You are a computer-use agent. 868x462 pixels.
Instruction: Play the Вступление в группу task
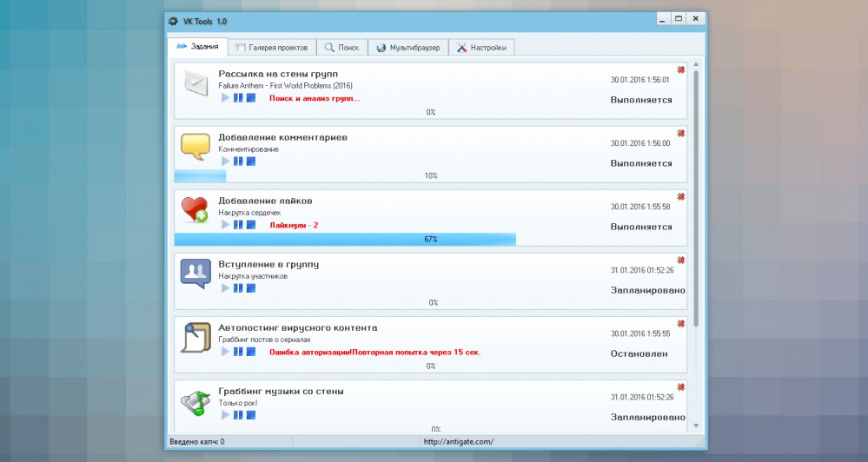[225, 288]
